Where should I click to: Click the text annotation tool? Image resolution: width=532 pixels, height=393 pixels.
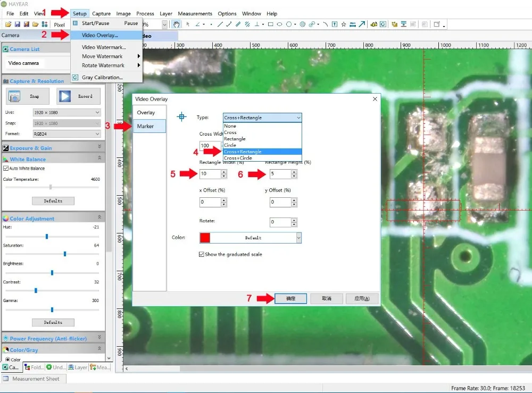334,24
